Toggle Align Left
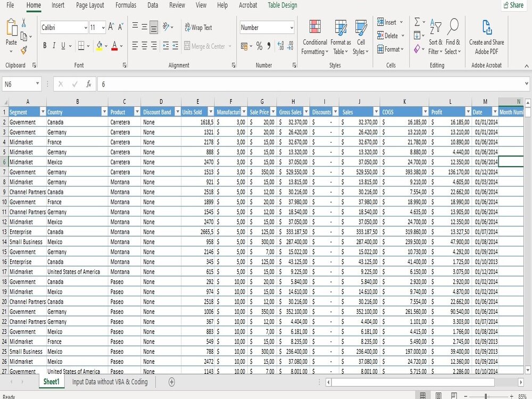This screenshot has height=399, width=532. pos(135,45)
